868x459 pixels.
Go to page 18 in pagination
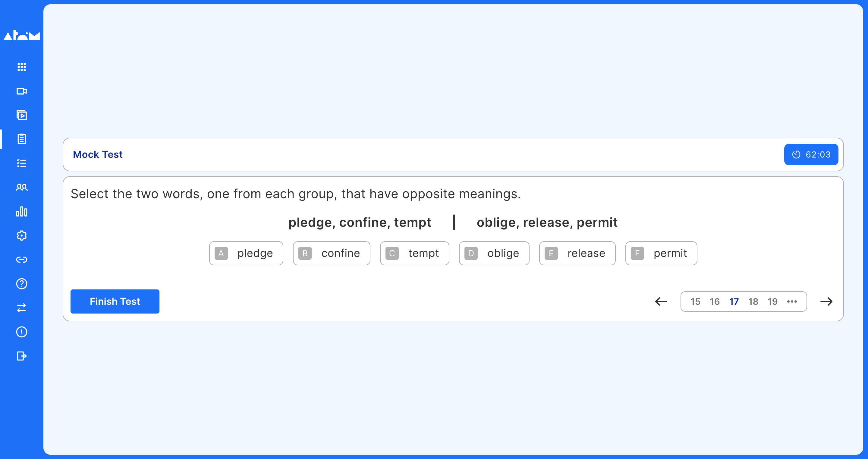click(753, 301)
